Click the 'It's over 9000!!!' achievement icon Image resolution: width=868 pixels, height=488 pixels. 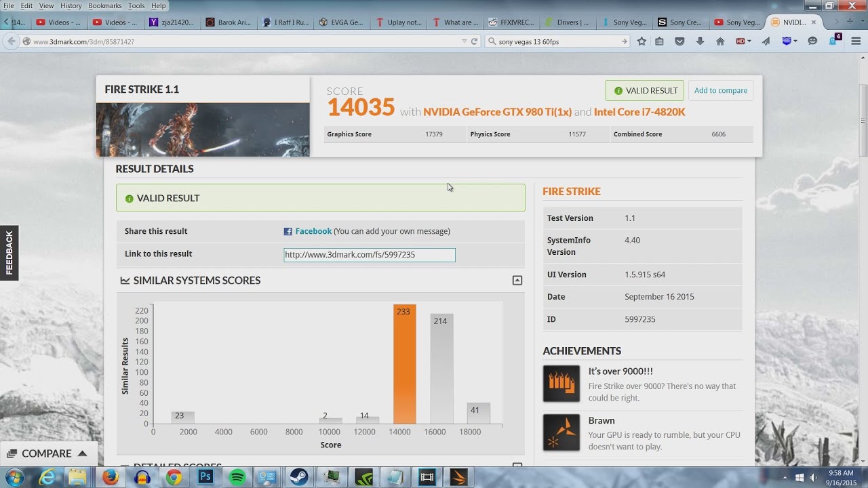pyautogui.click(x=561, y=384)
